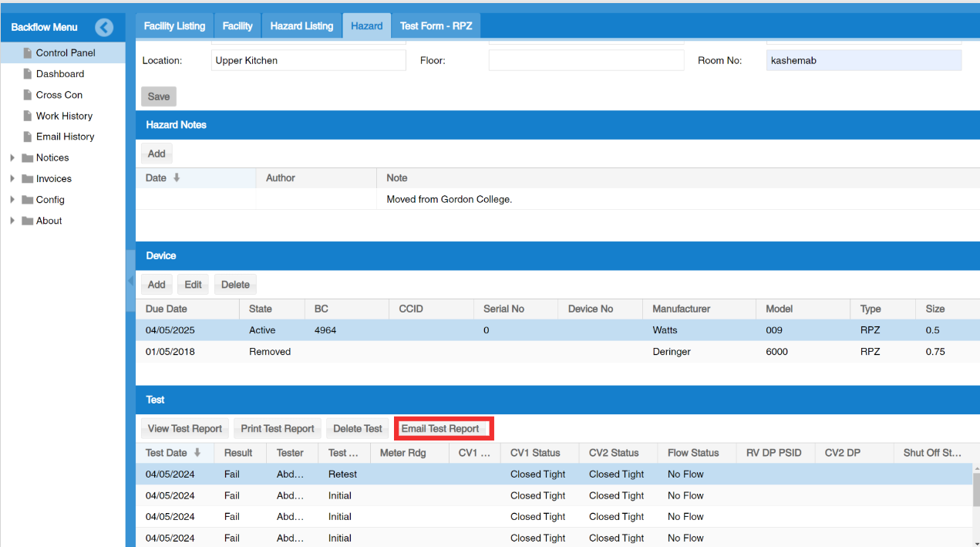
Task: Click the Control Panel page icon
Action: point(28,53)
